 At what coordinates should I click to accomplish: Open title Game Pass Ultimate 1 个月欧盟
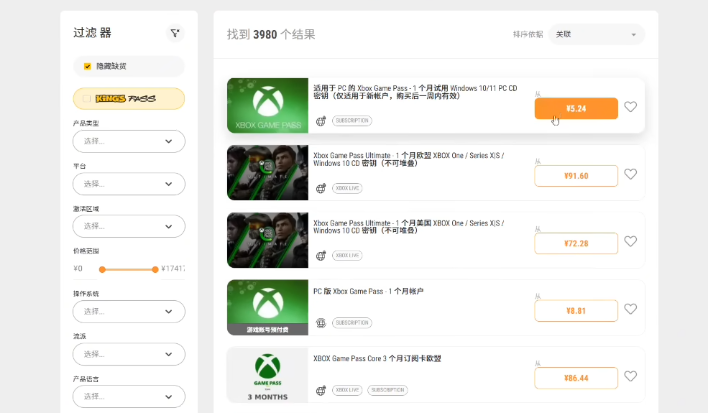(x=409, y=159)
